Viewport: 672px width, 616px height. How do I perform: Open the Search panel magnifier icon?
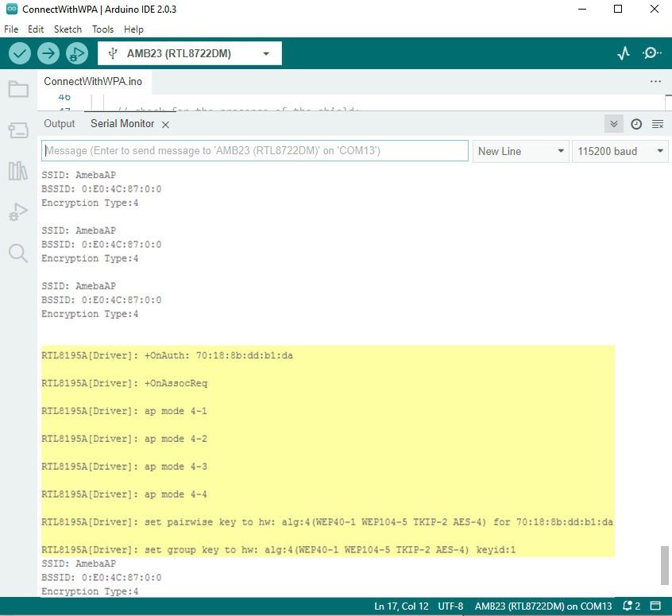[18, 253]
